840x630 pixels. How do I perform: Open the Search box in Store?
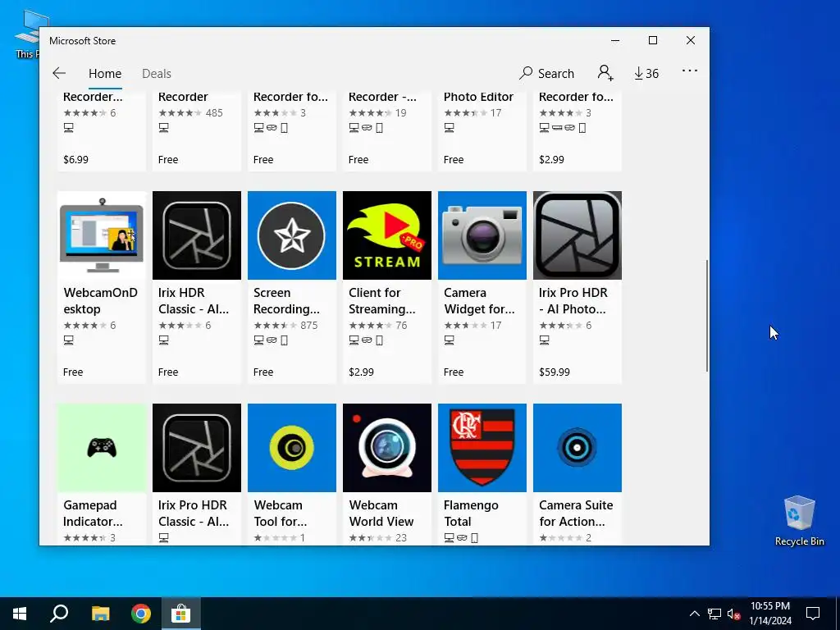546,73
